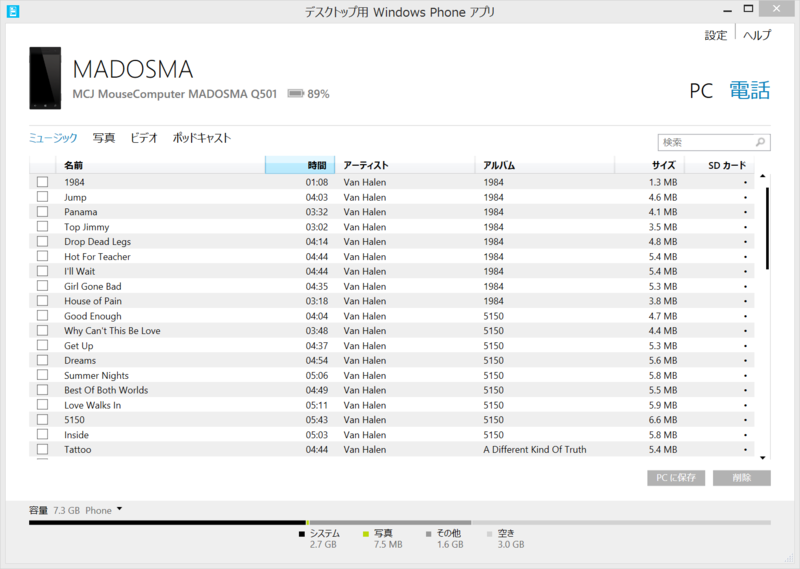Select the Dreams row checkbox

(42, 360)
